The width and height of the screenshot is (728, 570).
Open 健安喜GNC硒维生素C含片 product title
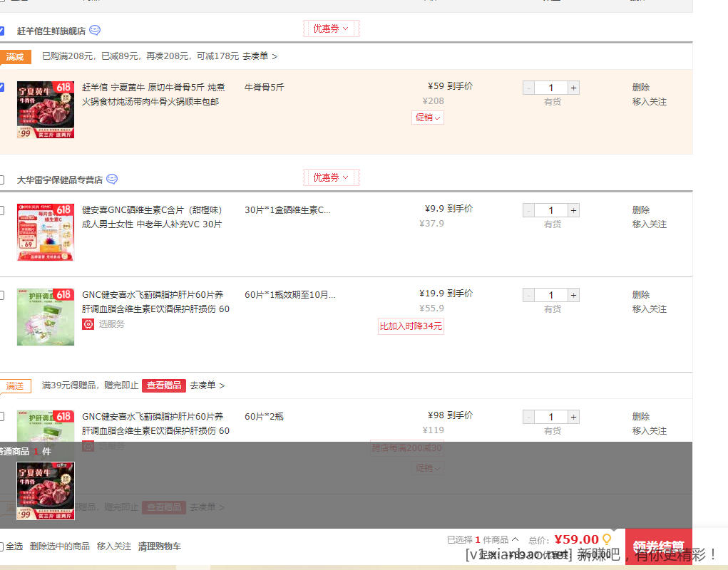click(152, 217)
